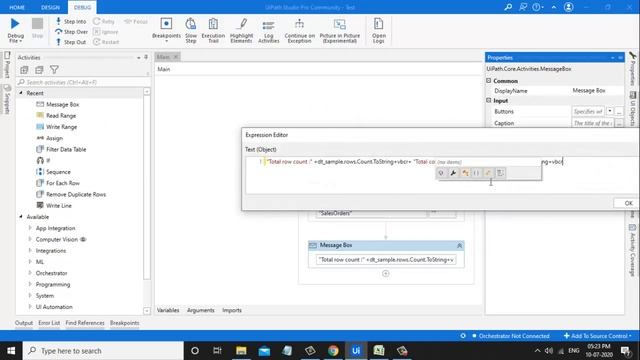This screenshot has width=640, height=360.
Task: Open the Find References bottom tab
Action: click(x=85, y=323)
